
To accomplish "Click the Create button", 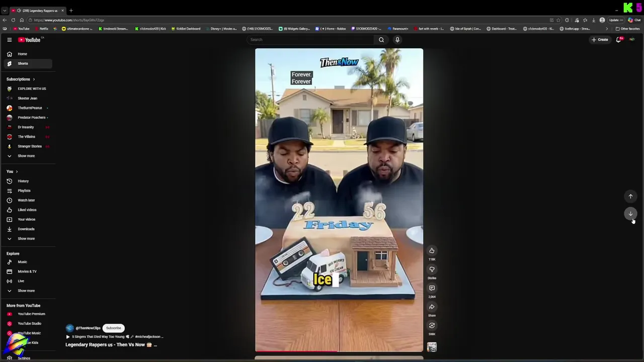I will pyautogui.click(x=600, y=40).
